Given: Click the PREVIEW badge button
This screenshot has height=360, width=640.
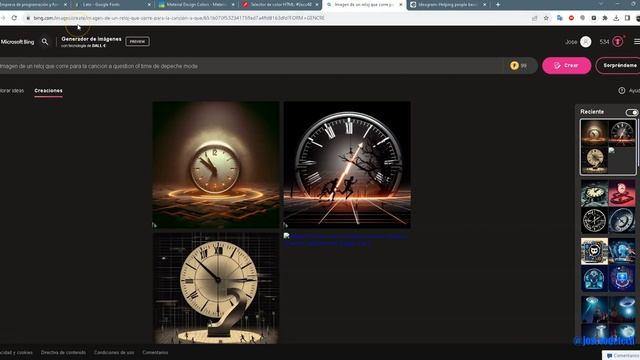Looking at the screenshot, I should (137, 42).
